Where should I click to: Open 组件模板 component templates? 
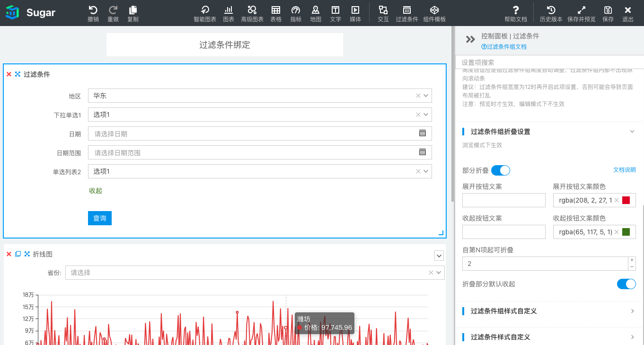click(434, 14)
